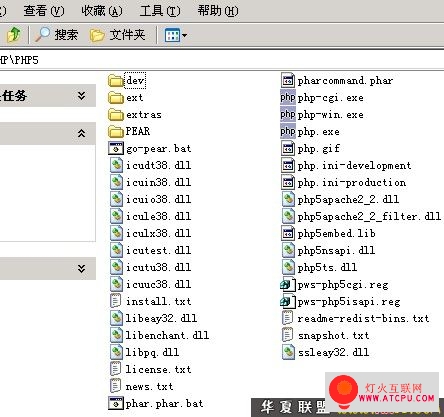This screenshot has height=417, width=444.
Task: Select the dev folder icon
Action: click(116, 80)
